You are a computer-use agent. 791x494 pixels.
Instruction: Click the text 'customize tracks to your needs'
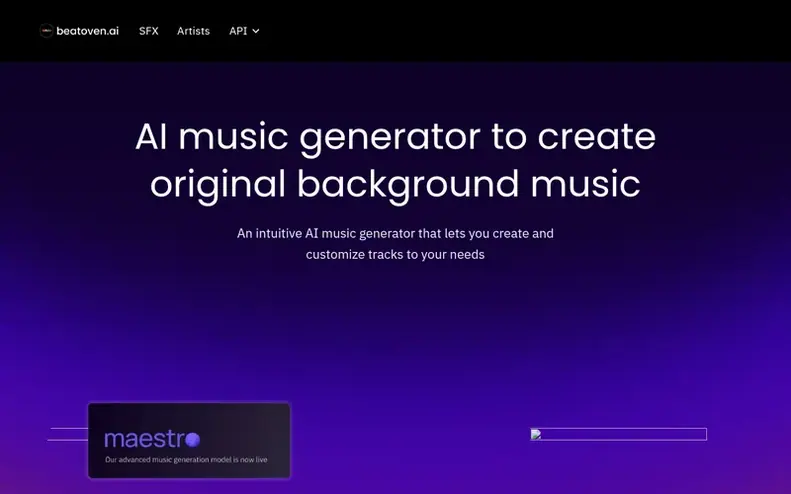coord(395,254)
